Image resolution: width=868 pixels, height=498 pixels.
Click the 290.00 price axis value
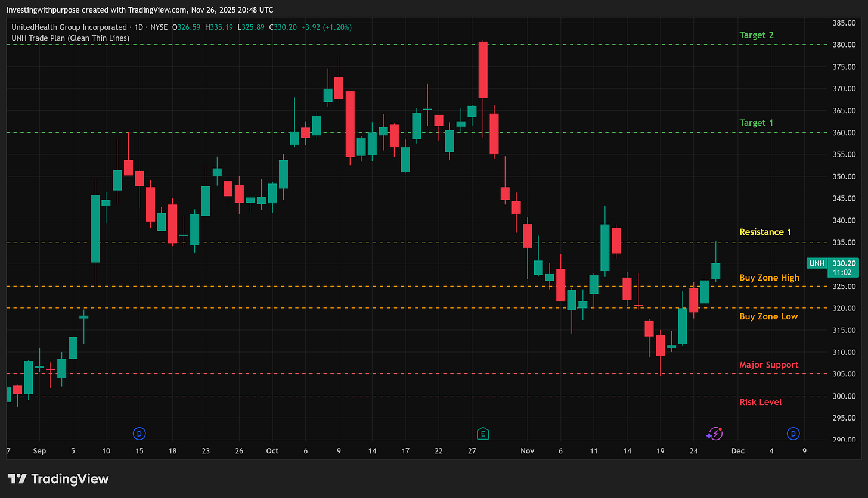point(844,440)
